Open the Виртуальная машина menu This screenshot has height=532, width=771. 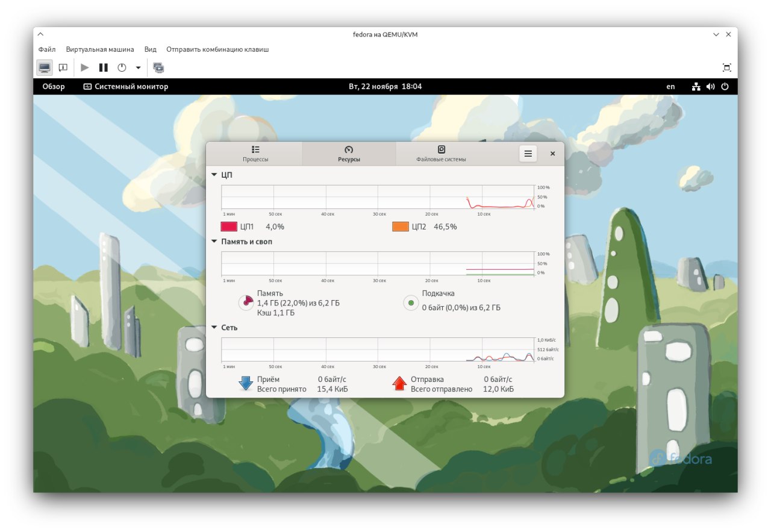tap(100, 49)
